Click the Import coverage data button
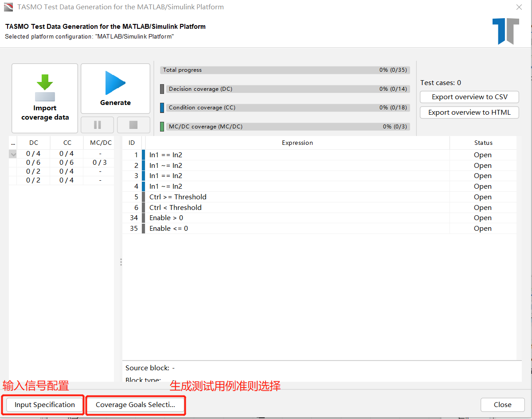Viewport: 532px width, 419px height. click(45, 98)
